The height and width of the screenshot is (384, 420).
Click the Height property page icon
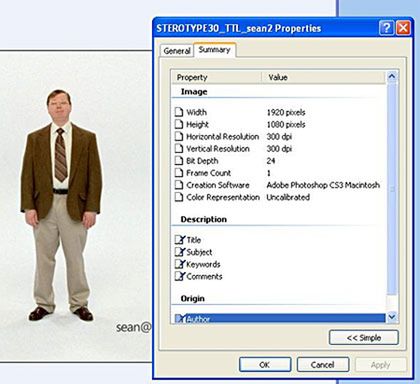tap(179, 124)
